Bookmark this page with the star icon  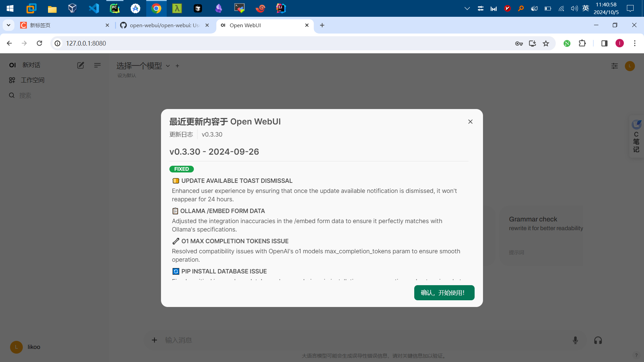click(546, 43)
